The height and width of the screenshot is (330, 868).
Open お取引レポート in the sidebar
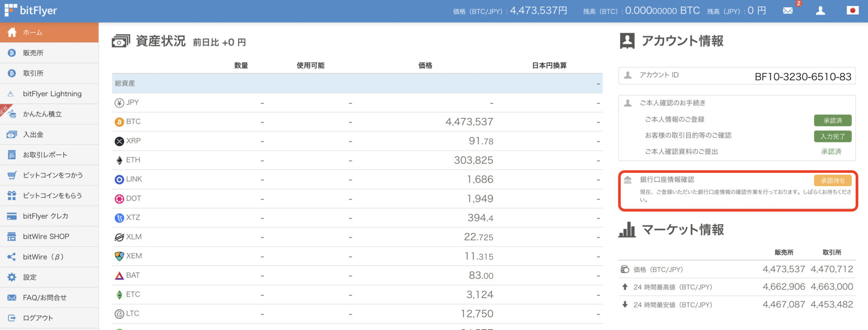tap(49, 155)
